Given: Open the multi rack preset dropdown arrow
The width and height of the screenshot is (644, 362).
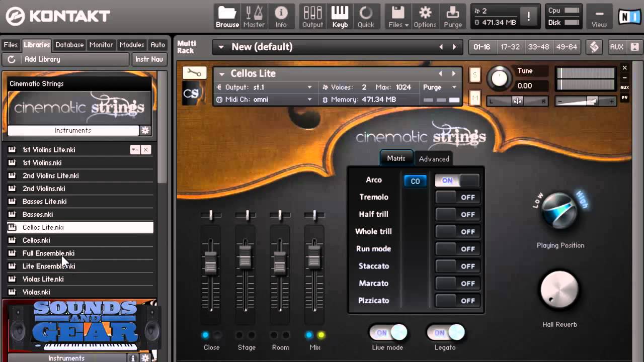Looking at the screenshot, I should coord(221,47).
